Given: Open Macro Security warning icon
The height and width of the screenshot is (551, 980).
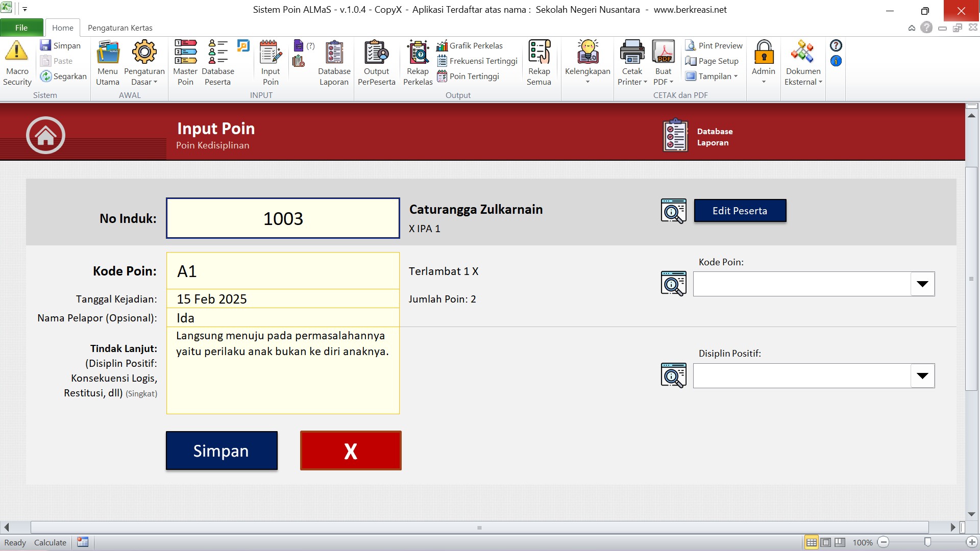Looking at the screenshot, I should tap(17, 52).
